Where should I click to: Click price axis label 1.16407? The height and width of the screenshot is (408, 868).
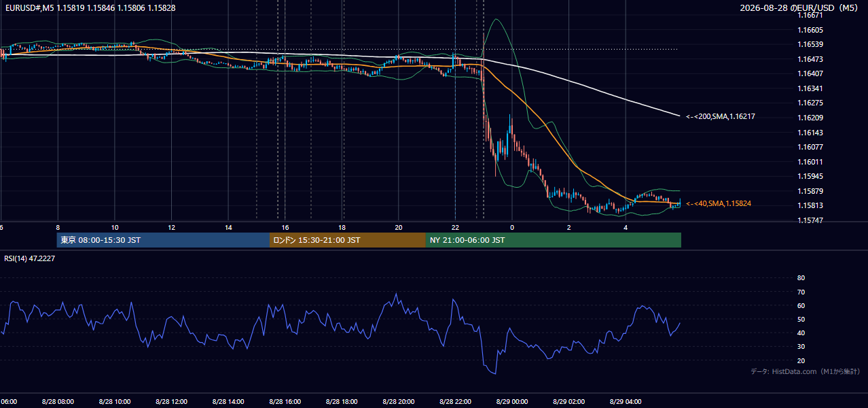pyautogui.click(x=810, y=73)
